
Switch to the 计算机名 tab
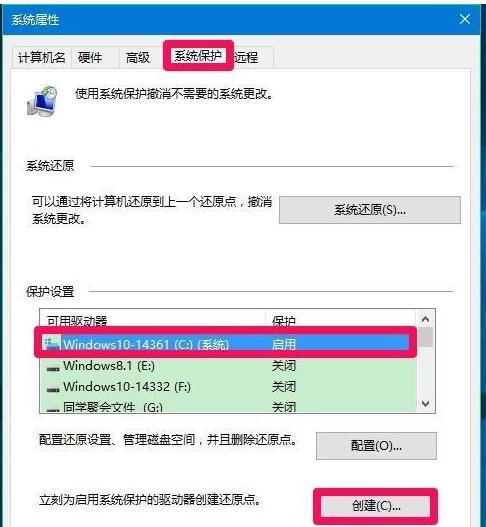pos(41,58)
